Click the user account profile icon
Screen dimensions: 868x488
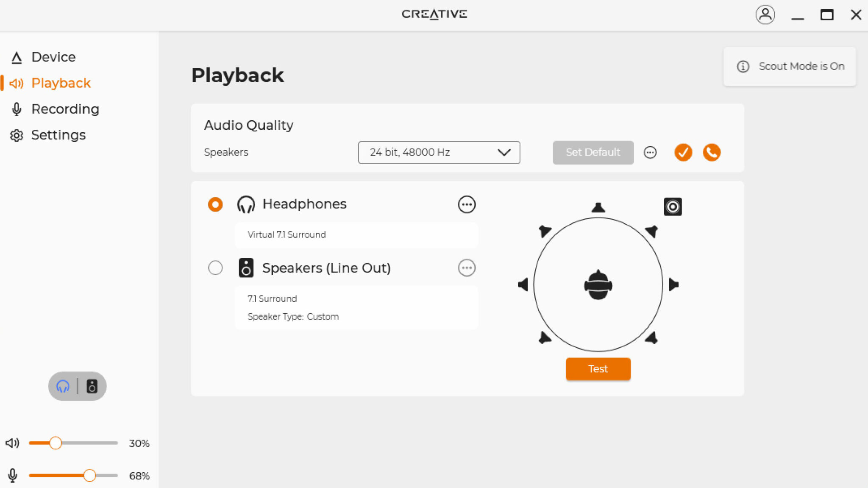pyautogui.click(x=765, y=15)
